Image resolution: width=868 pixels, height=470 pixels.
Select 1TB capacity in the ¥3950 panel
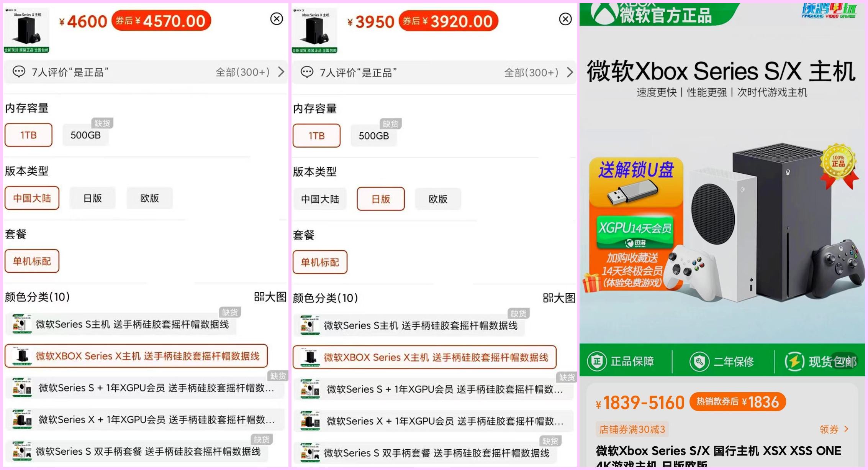point(316,136)
